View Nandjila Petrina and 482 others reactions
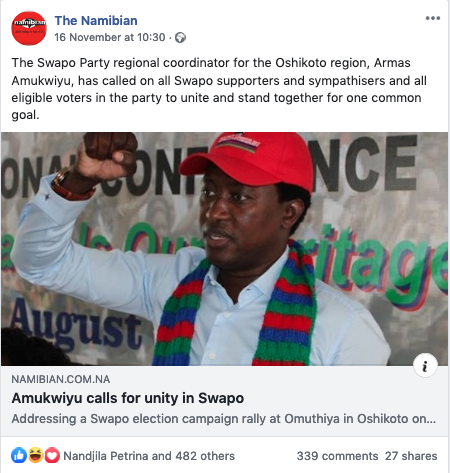Viewport: 450px width, 473px height. [x=149, y=456]
